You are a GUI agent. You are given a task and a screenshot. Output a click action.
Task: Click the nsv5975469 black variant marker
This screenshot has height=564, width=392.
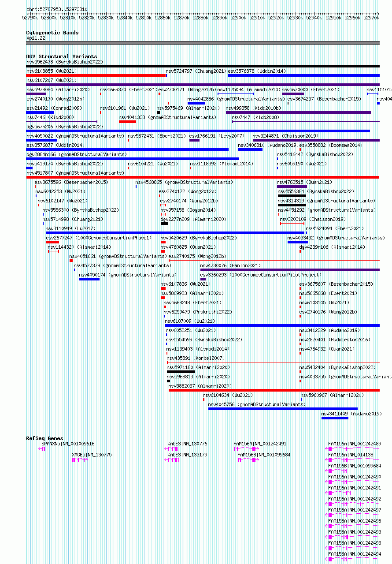(159, 112)
